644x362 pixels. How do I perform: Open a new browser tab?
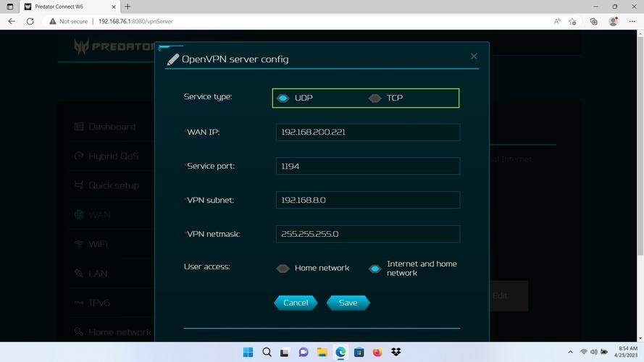tap(127, 7)
